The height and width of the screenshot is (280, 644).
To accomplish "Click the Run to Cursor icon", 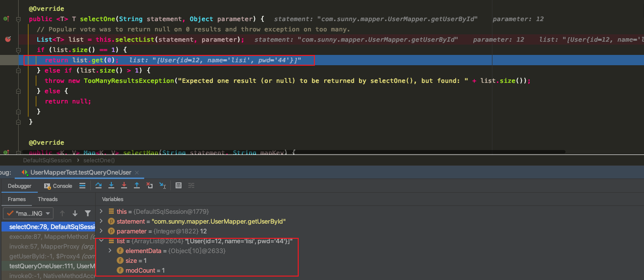I will 163,186.
